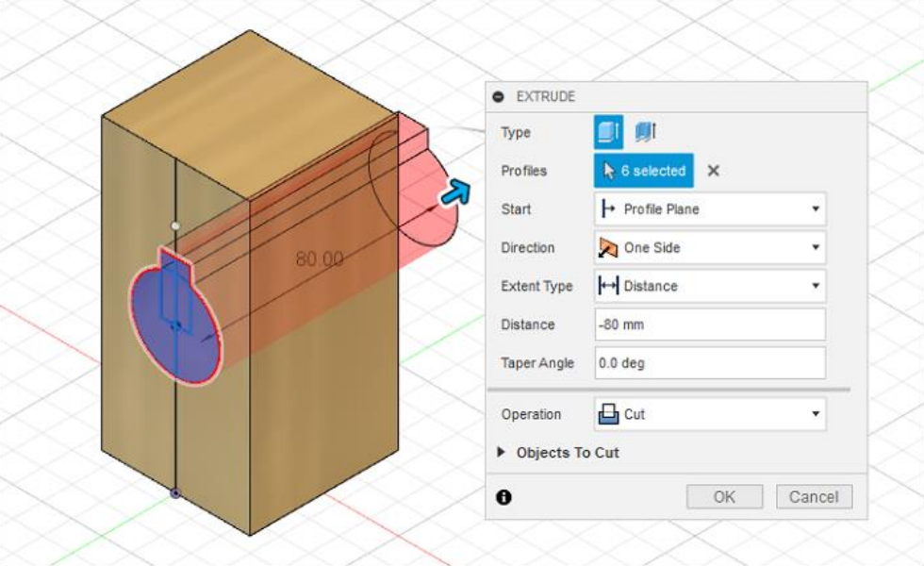Screen dimensions: 924x566
Task: Open the Start dropdown showing Profile Plane
Action: (710, 209)
